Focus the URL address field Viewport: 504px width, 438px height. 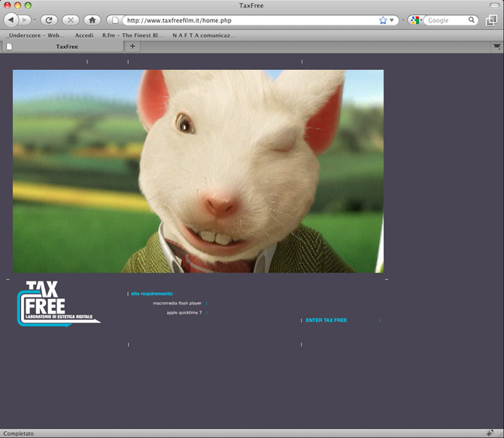pyautogui.click(x=250, y=20)
